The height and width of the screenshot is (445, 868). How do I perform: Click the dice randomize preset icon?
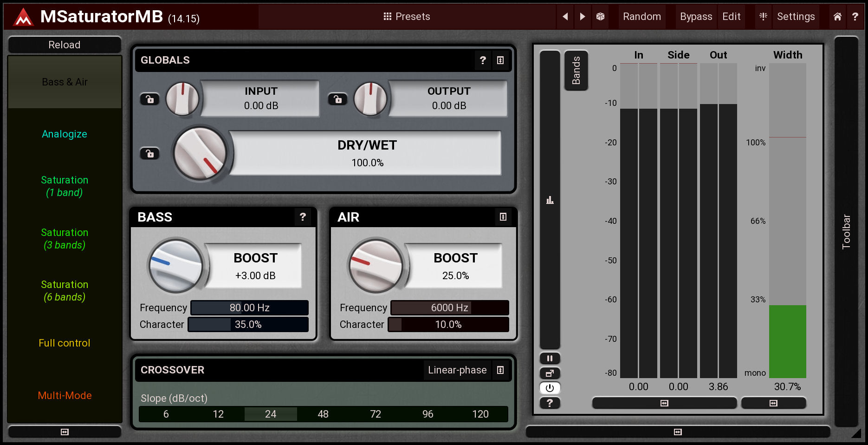tap(600, 17)
